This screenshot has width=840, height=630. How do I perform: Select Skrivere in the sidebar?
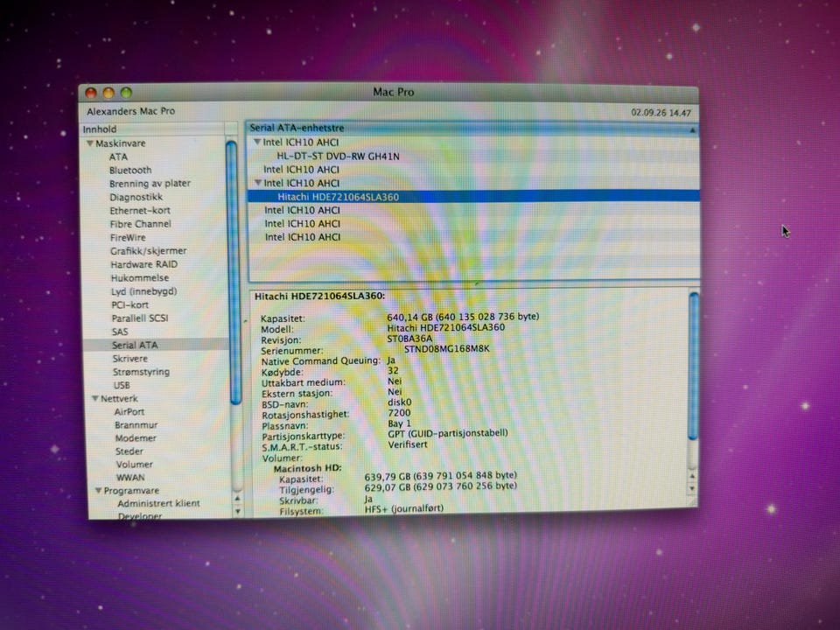point(130,359)
